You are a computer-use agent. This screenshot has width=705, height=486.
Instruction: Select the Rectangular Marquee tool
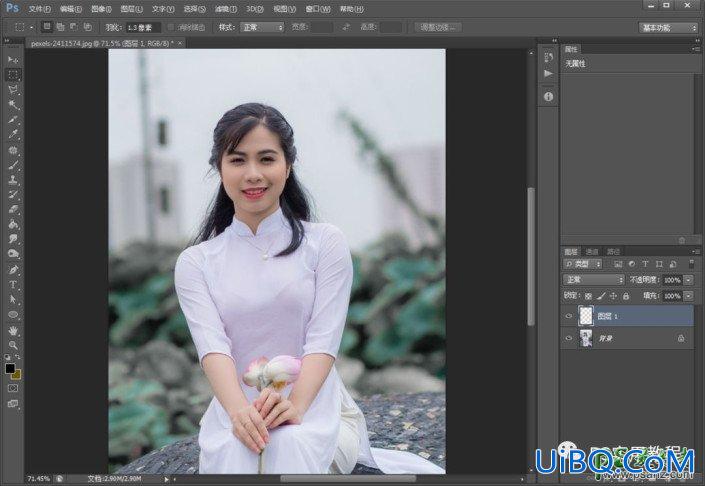click(13, 74)
